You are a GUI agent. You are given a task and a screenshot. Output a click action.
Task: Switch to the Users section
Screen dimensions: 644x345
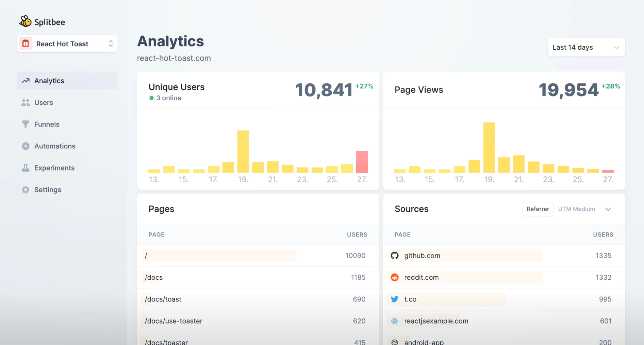tap(43, 102)
